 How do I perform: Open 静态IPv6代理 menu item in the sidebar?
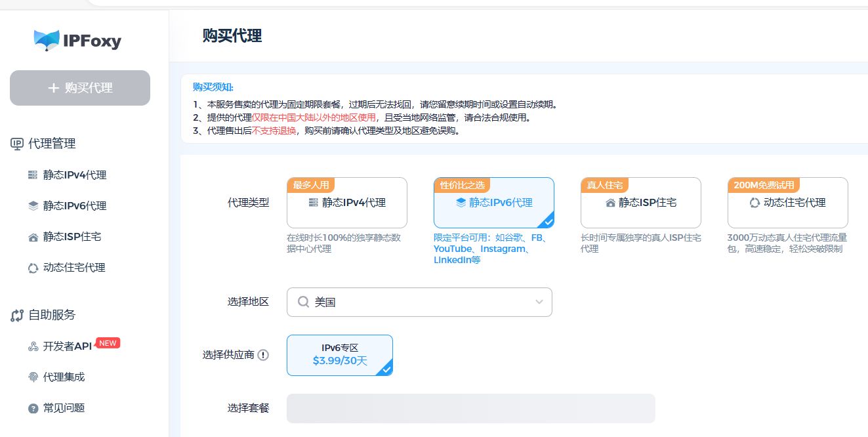click(75, 206)
